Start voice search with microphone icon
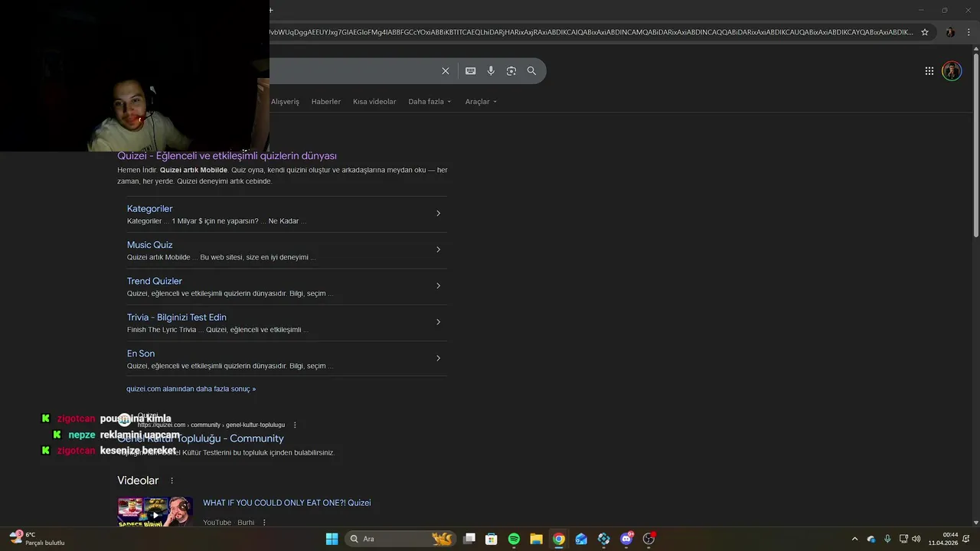Viewport: 980px width, 551px height. (491, 71)
